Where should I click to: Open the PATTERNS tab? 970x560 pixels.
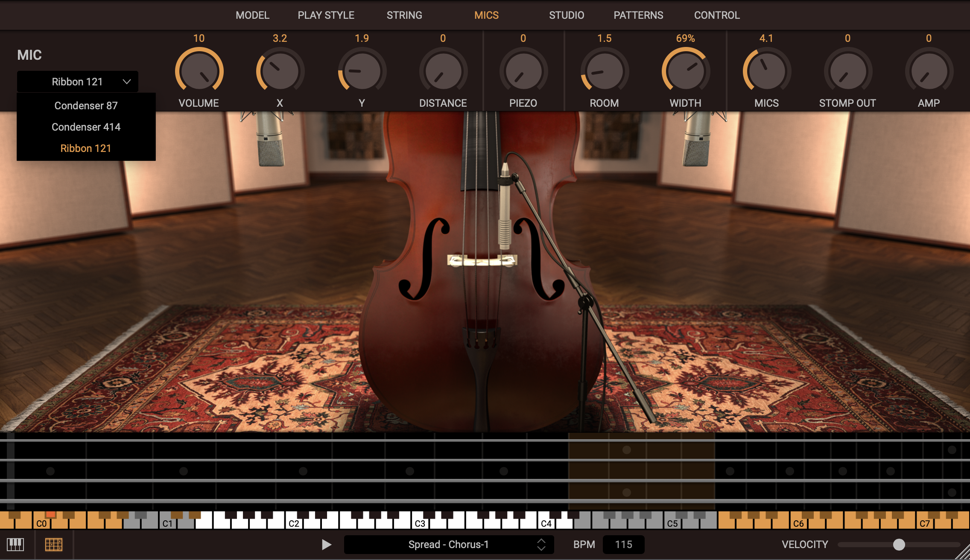click(x=638, y=15)
